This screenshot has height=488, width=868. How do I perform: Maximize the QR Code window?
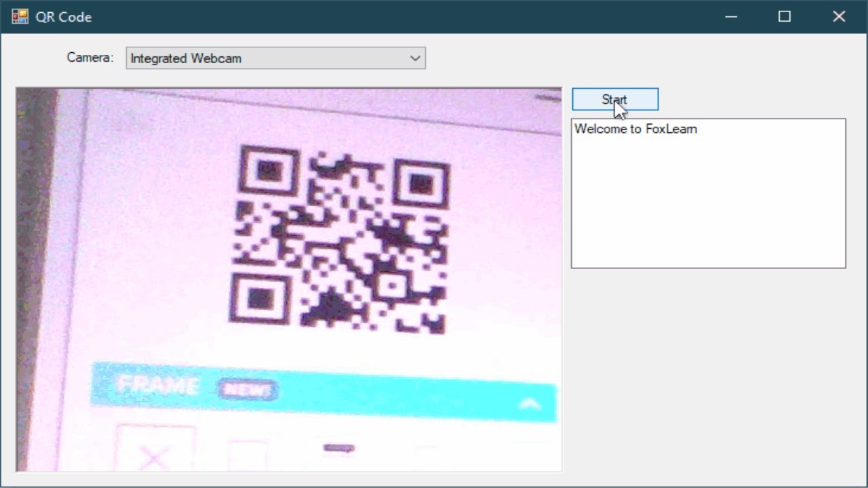click(x=785, y=16)
